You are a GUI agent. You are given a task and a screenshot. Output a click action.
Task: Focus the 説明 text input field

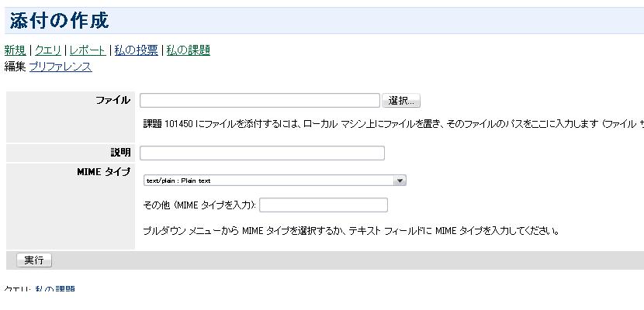click(262, 153)
